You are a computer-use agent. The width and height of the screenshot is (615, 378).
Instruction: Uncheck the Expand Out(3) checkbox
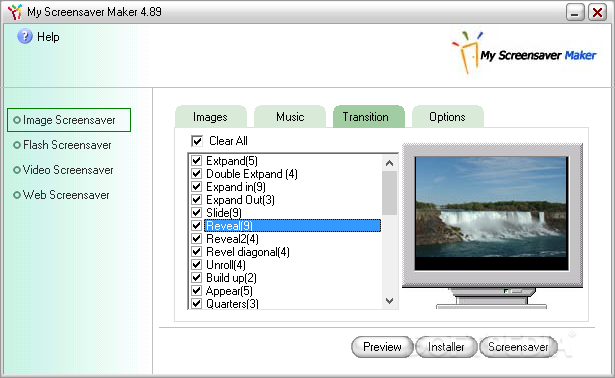(x=197, y=199)
